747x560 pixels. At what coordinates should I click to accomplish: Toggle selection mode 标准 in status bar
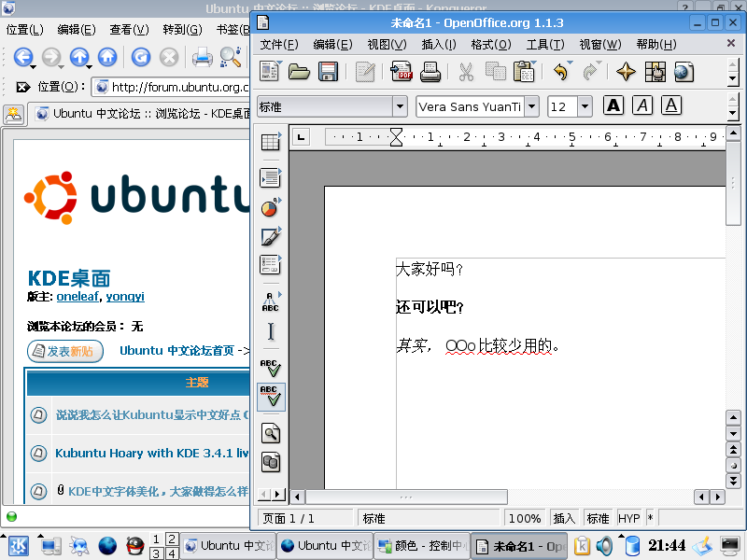(x=598, y=518)
